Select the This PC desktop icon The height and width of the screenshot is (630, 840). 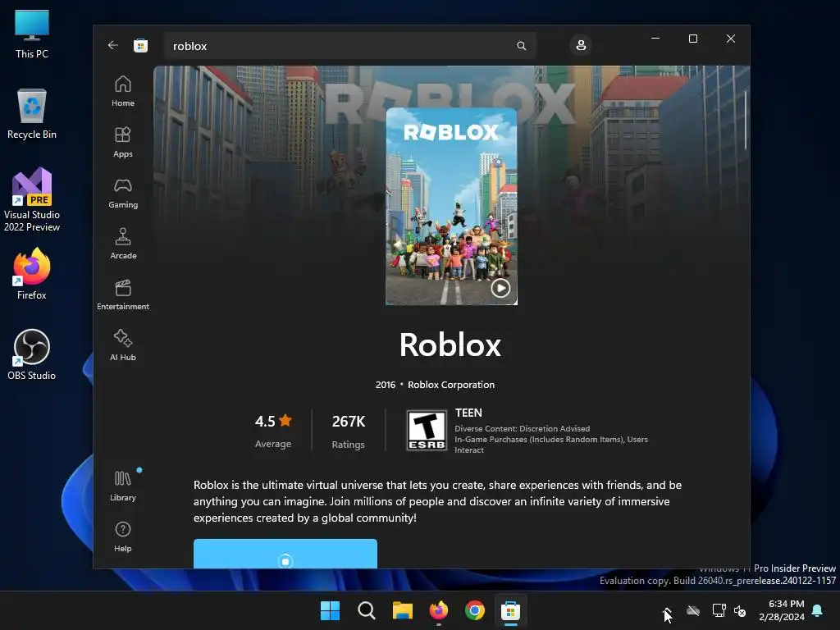[x=32, y=34]
